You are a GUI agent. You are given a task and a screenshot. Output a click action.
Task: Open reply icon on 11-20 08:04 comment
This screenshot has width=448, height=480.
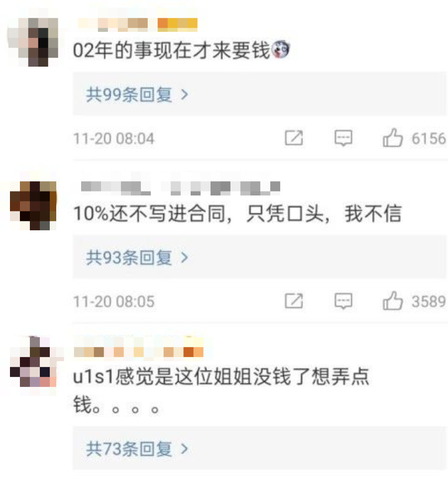click(343, 138)
